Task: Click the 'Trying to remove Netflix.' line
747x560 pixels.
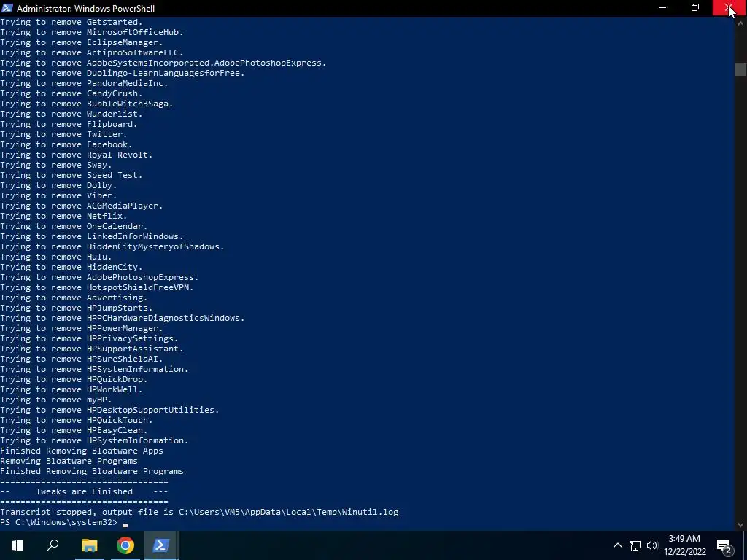Action: pos(63,216)
